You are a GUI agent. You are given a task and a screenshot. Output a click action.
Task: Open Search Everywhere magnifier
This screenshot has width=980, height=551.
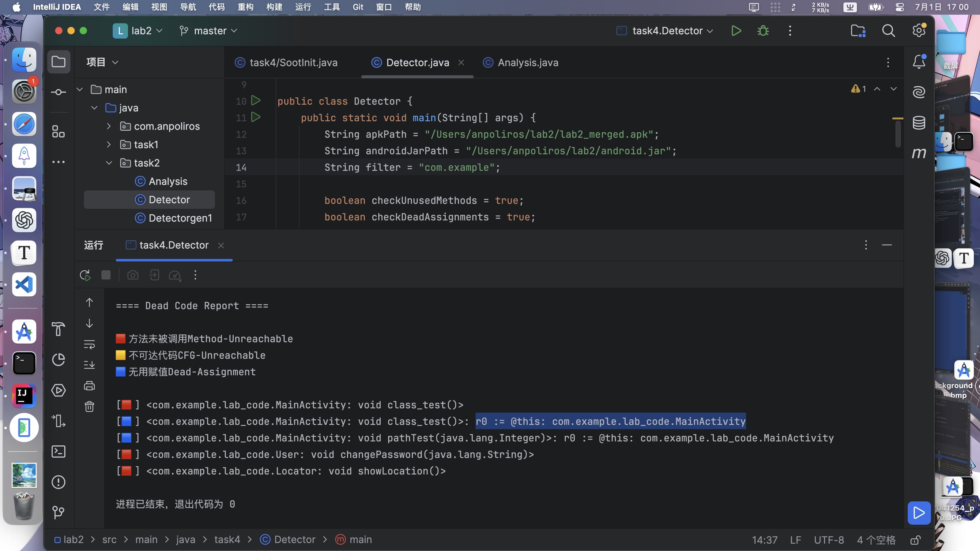coord(888,31)
